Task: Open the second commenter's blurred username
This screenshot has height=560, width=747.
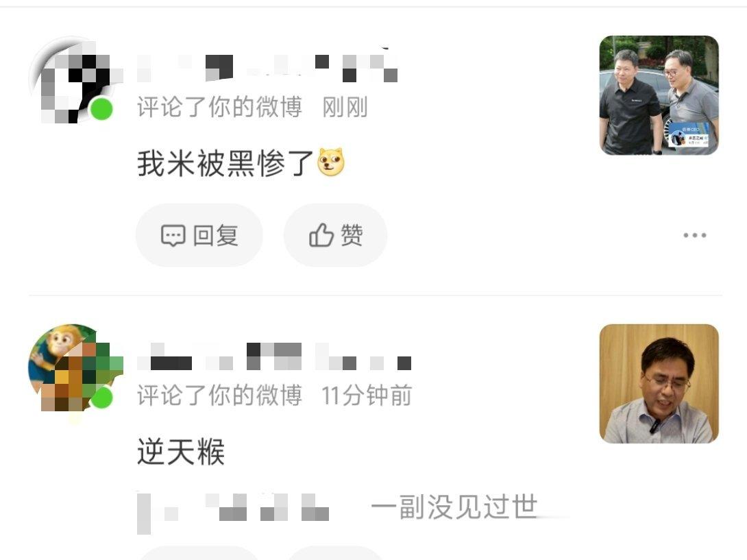Action: click(274, 356)
